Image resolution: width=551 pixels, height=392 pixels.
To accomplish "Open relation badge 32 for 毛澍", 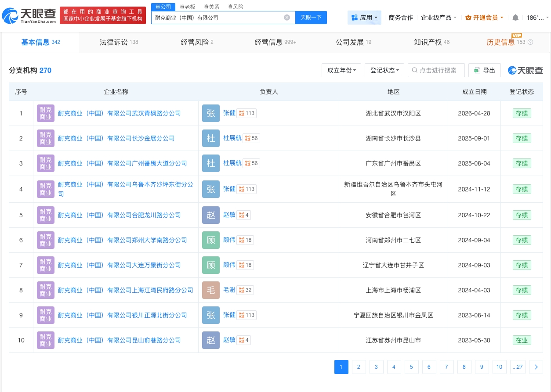I will pyautogui.click(x=245, y=290).
